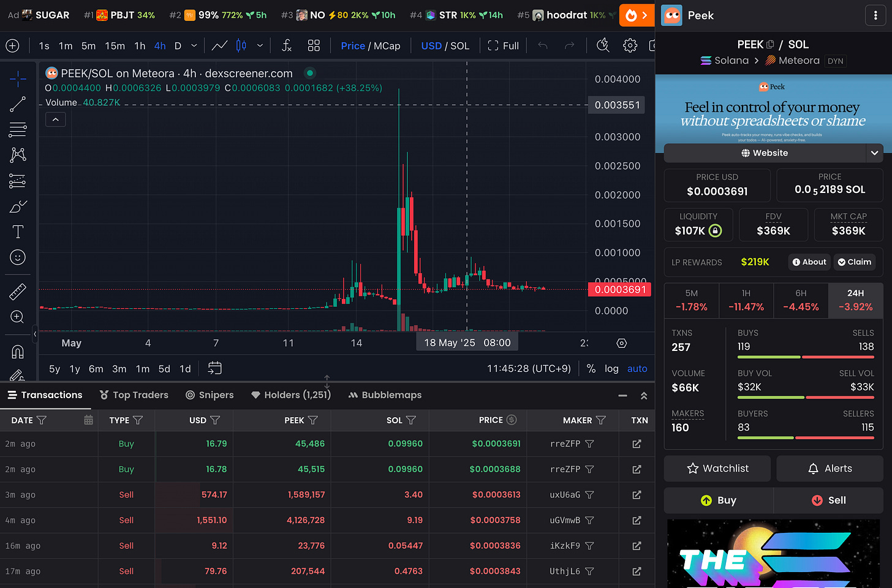Select the text annotation tool

18,232
